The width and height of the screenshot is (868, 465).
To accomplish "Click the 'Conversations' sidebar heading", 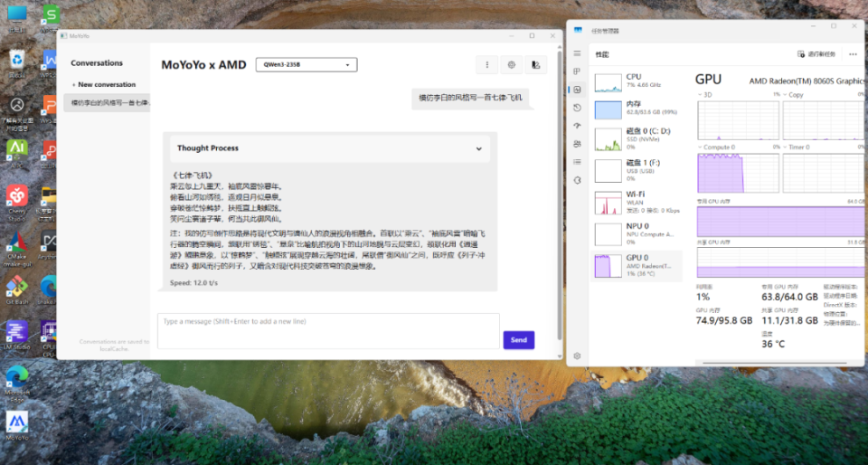I will pos(97,63).
